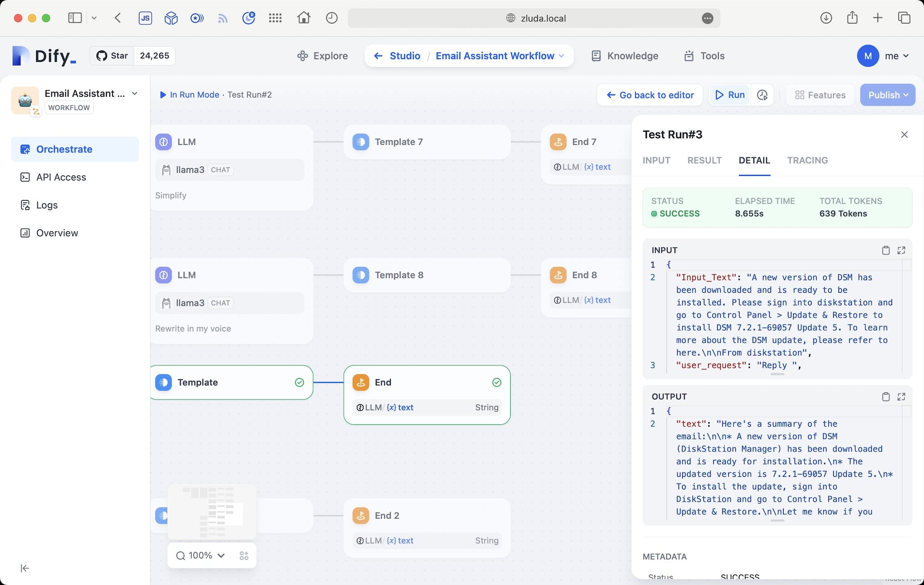
Task: Click the Features button
Action: tap(820, 95)
